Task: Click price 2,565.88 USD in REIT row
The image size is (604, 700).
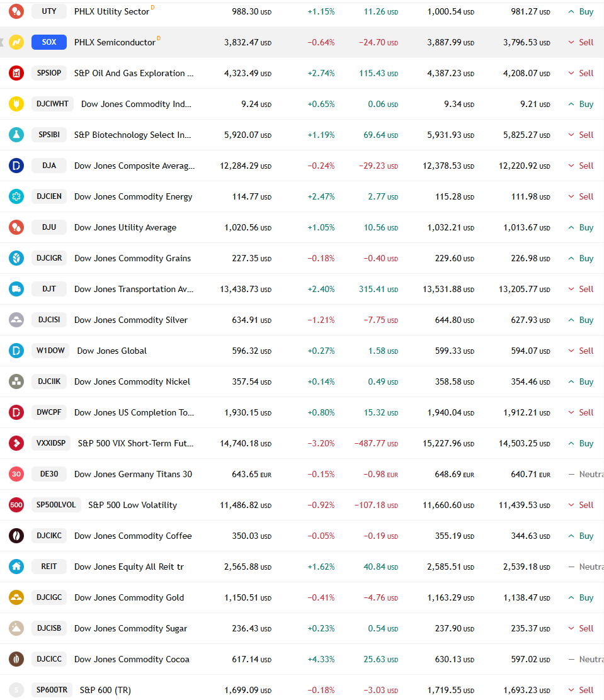Action: pyautogui.click(x=248, y=567)
